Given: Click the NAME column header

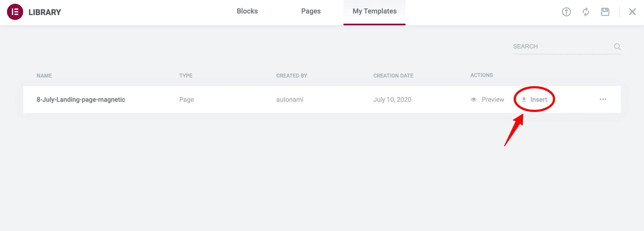Looking at the screenshot, I should pyautogui.click(x=44, y=76).
